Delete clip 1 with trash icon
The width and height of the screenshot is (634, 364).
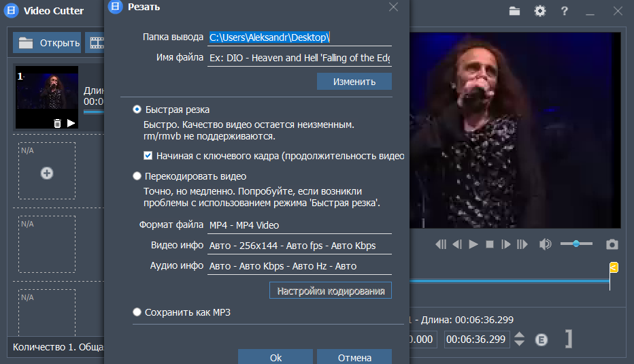57,123
